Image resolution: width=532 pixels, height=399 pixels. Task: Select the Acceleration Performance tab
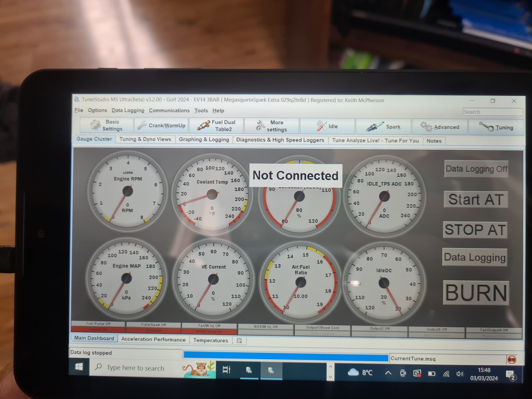[153, 339]
